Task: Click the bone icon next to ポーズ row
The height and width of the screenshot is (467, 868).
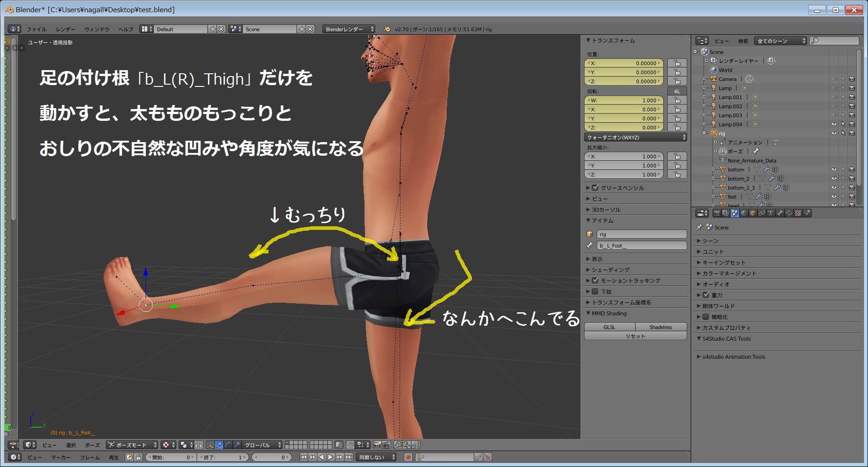Action: click(x=756, y=151)
